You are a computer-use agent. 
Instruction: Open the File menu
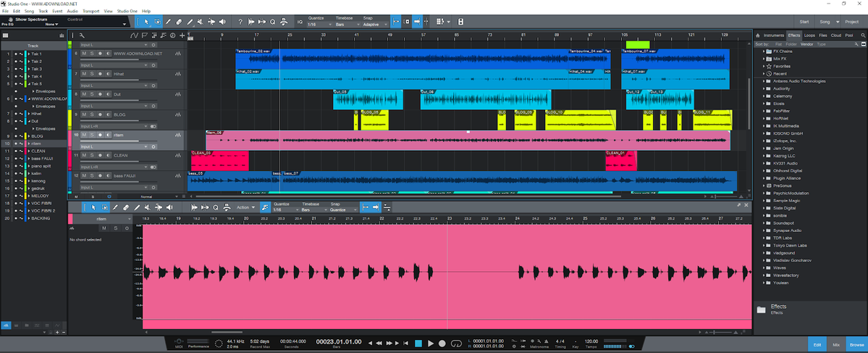[6, 11]
